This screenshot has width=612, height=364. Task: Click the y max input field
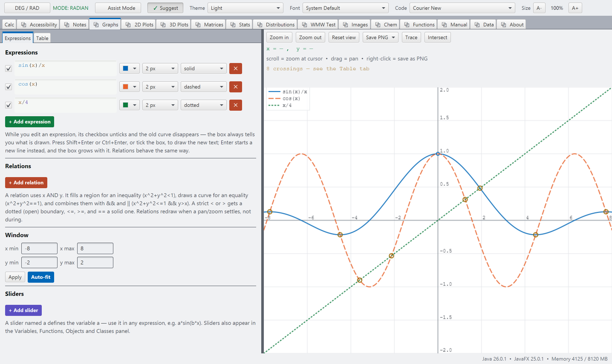tap(95, 263)
